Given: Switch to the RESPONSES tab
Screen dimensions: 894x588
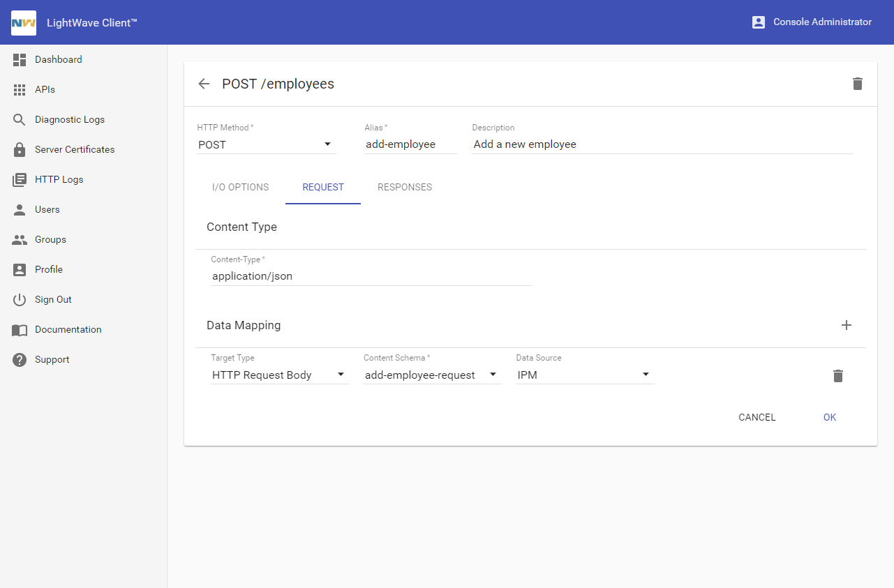Looking at the screenshot, I should pos(405,188).
